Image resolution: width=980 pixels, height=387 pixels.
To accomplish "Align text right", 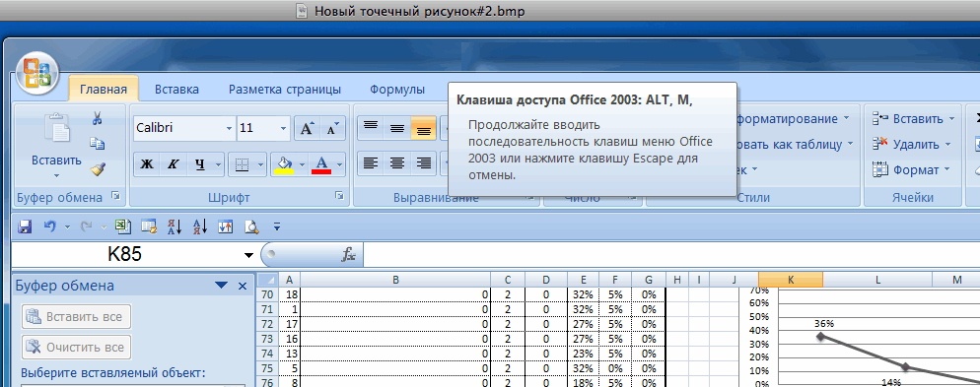I will [423, 164].
